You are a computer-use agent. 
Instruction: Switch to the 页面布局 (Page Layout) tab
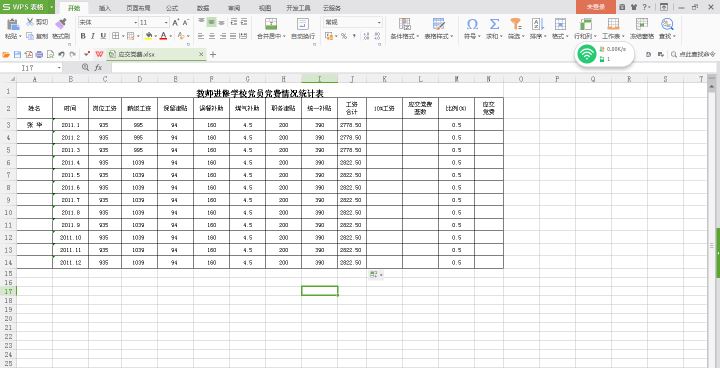click(x=138, y=8)
